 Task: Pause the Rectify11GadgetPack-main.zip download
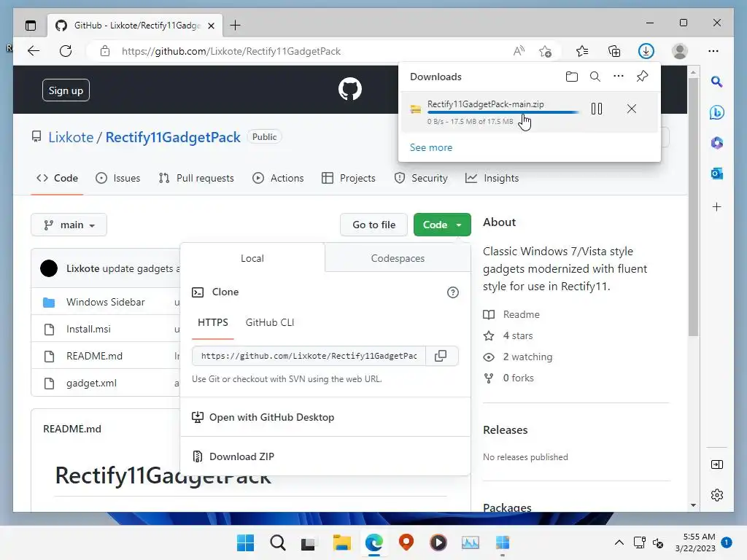pos(597,109)
